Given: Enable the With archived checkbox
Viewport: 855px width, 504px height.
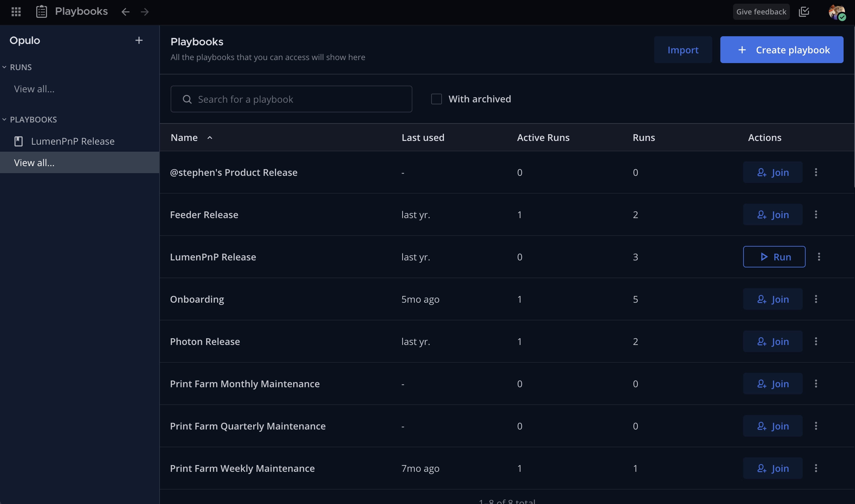Looking at the screenshot, I should point(436,99).
